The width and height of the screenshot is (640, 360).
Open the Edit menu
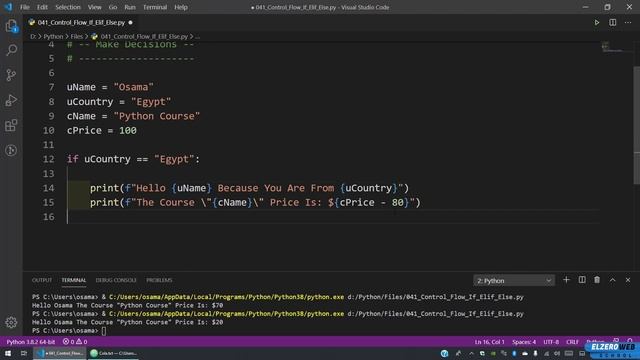(x=42, y=7)
